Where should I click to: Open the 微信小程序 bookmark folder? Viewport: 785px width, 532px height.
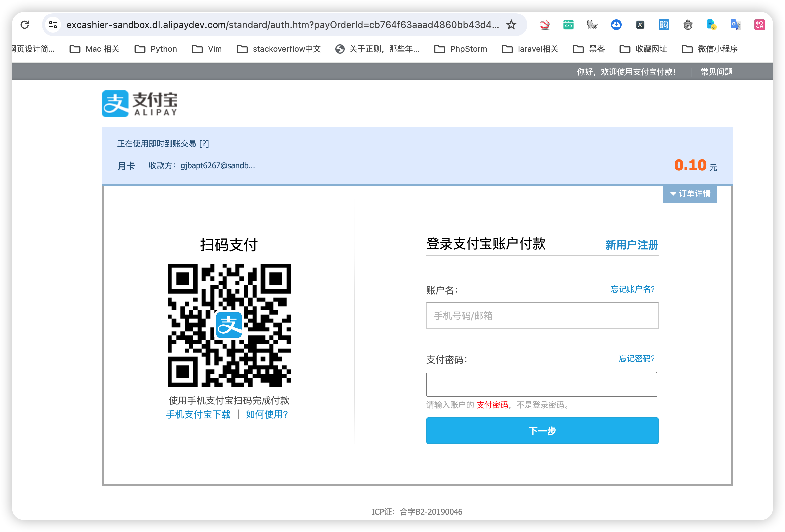click(x=709, y=49)
